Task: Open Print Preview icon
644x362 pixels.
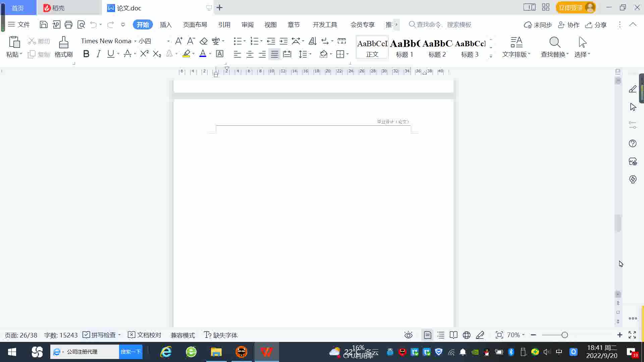Action: (81, 24)
